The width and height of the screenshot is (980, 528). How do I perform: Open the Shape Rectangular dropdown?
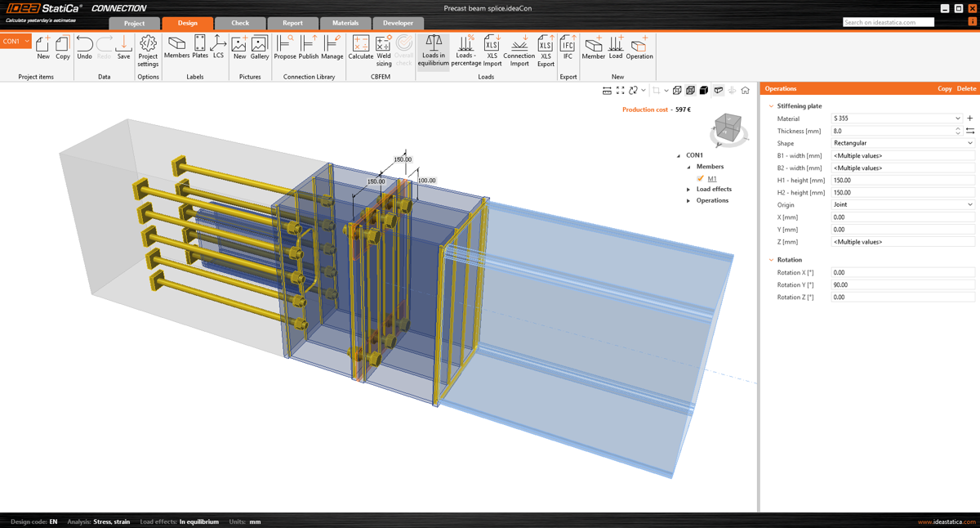(x=902, y=143)
